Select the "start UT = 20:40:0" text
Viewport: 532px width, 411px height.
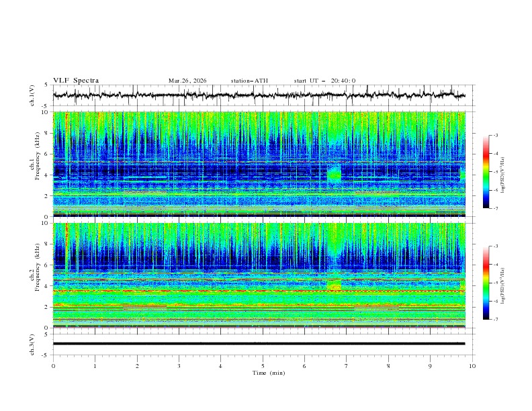click(x=324, y=81)
